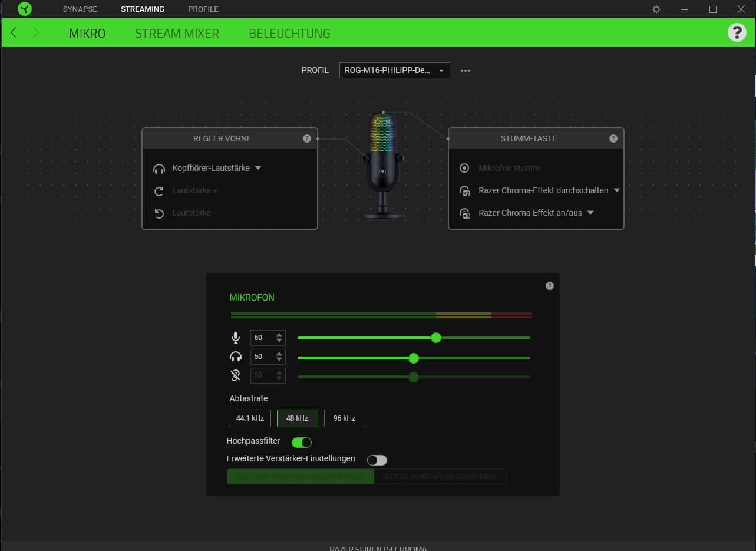Disable the Hochpassfilter toggle
This screenshot has height=551, width=756.
click(x=302, y=442)
